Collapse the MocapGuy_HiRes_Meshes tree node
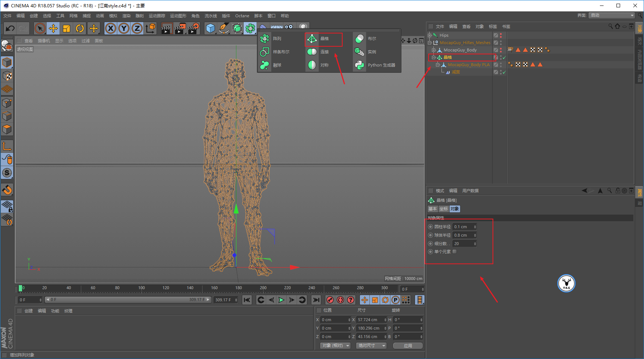 point(429,43)
